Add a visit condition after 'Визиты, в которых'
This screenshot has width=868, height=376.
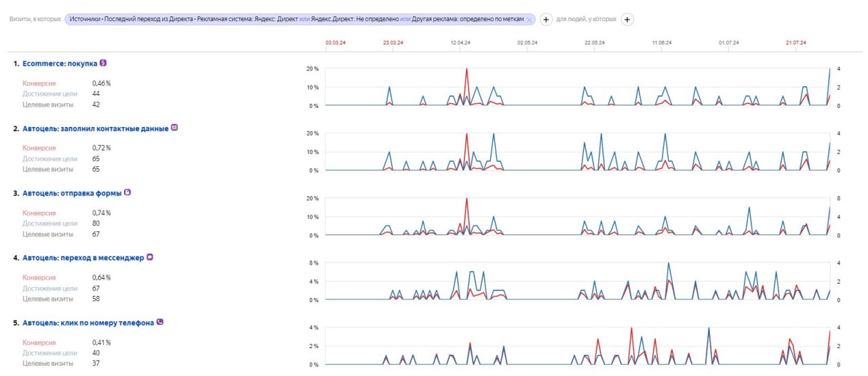(546, 20)
